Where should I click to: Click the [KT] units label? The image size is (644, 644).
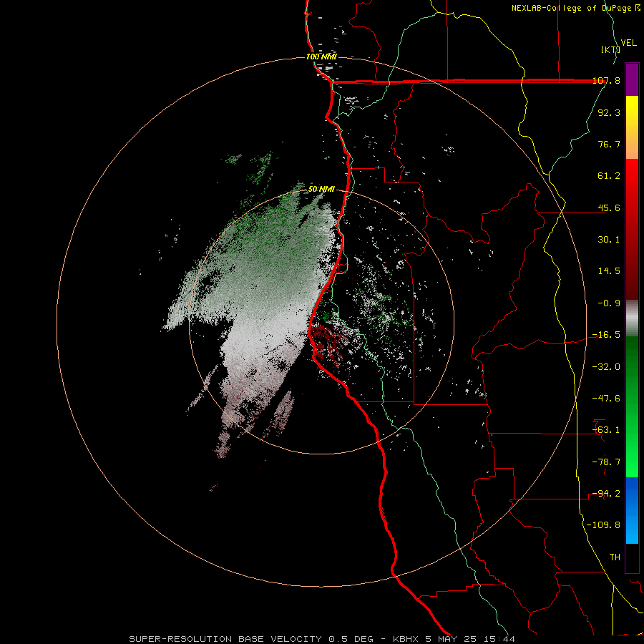tap(610, 50)
